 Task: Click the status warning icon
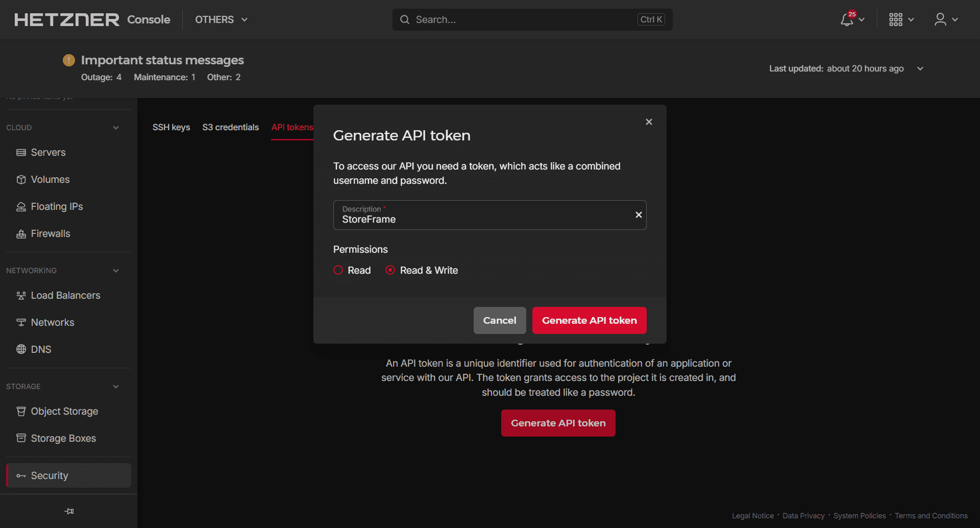click(x=69, y=60)
